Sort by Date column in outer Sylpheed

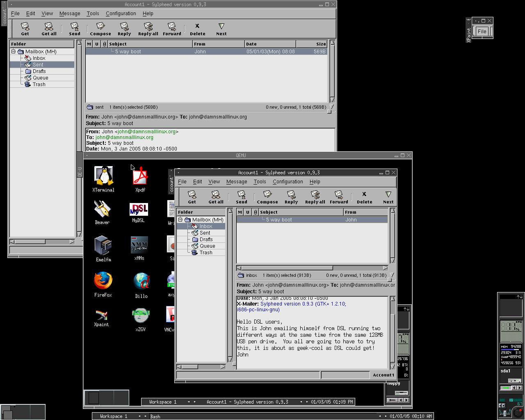coord(270,44)
